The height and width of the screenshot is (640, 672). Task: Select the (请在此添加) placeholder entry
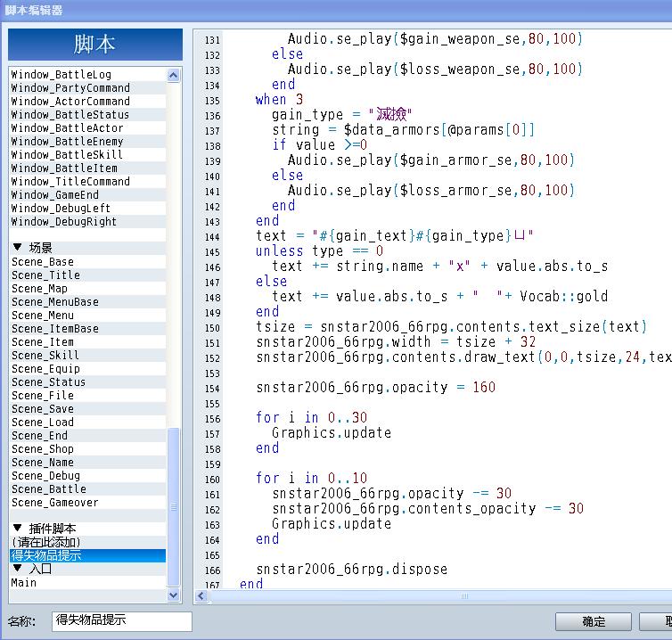pyautogui.click(x=87, y=542)
